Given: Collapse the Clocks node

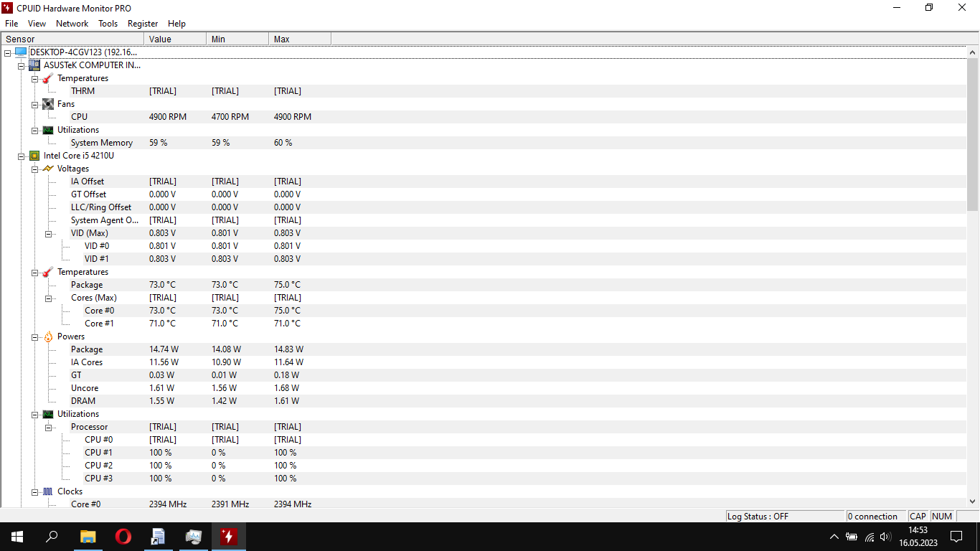Looking at the screenshot, I should click(35, 491).
